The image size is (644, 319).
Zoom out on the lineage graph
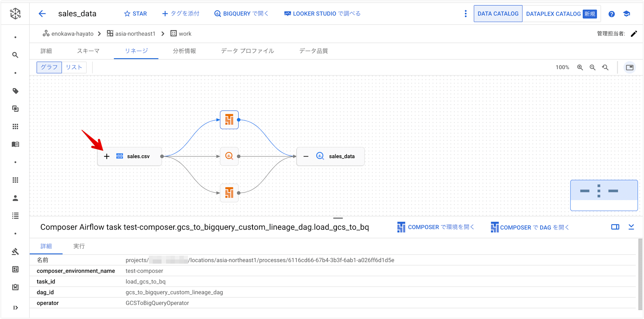[592, 67]
